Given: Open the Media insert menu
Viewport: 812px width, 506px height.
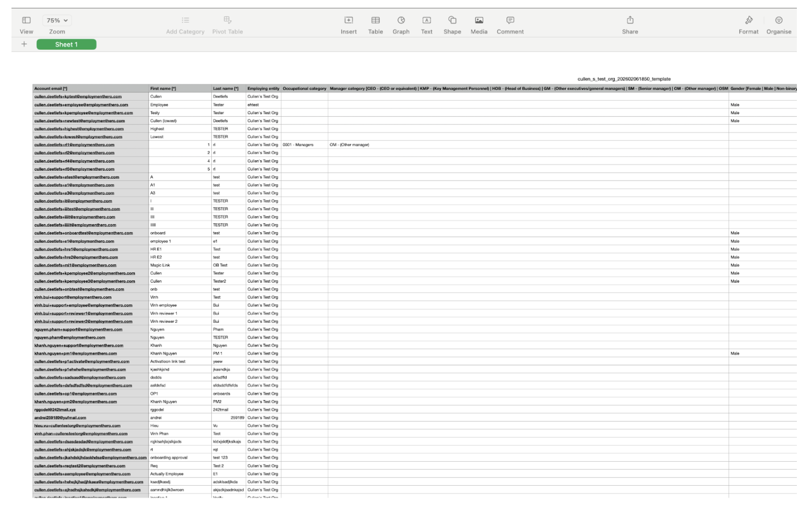Looking at the screenshot, I should 479,20.
